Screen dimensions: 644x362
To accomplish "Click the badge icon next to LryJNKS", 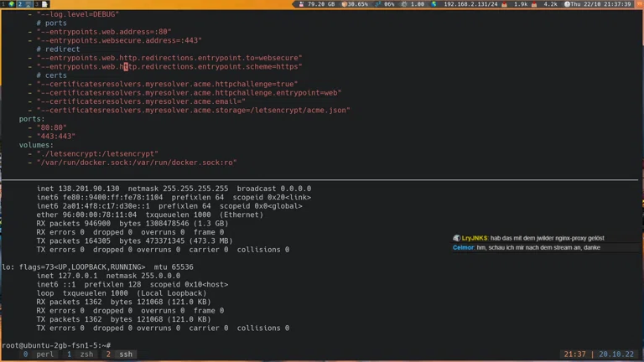I will click(x=457, y=239).
